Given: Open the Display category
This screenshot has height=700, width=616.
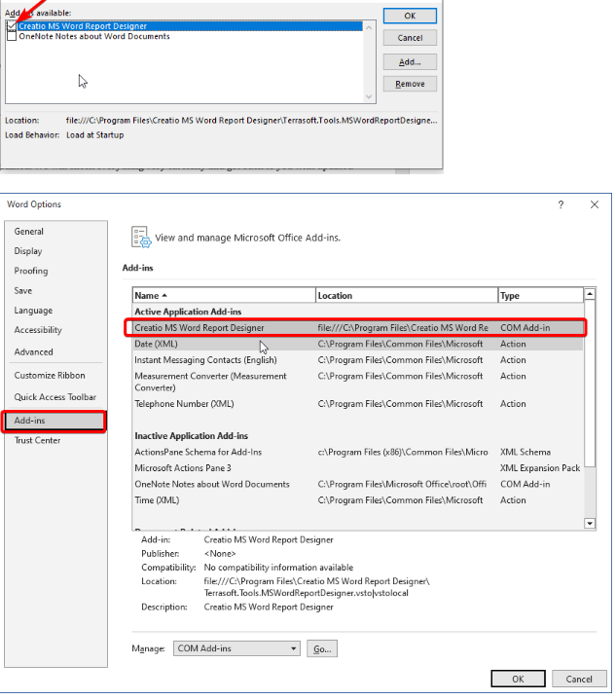Looking at the screenshot, I should [x=28, y=251].
